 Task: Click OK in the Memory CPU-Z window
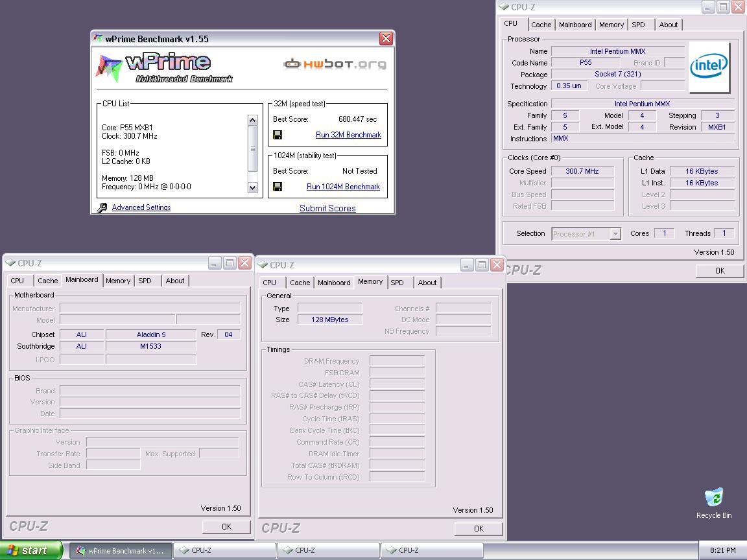pyautogui.click(x=479, y=529)
